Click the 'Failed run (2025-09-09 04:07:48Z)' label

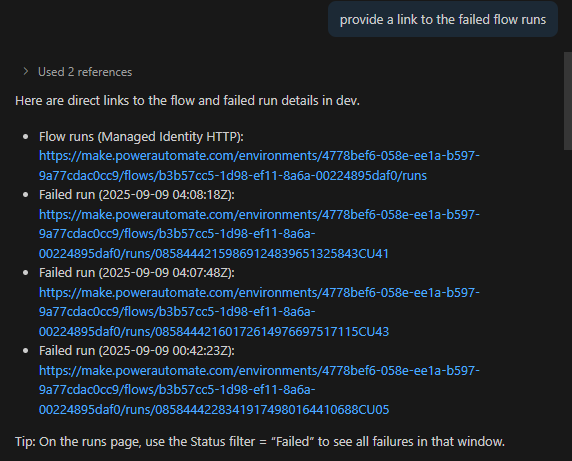[137, 272]
